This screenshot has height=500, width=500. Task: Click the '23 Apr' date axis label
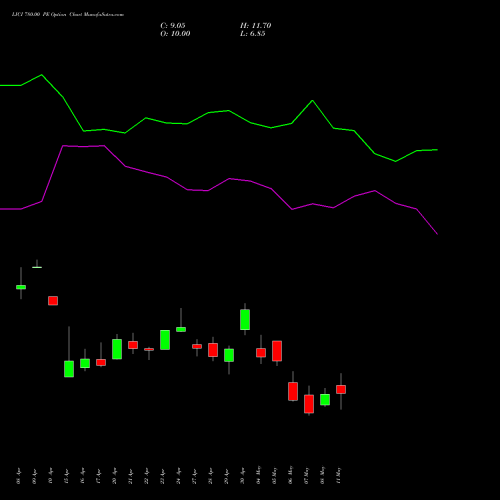click(x=162, y=476)
